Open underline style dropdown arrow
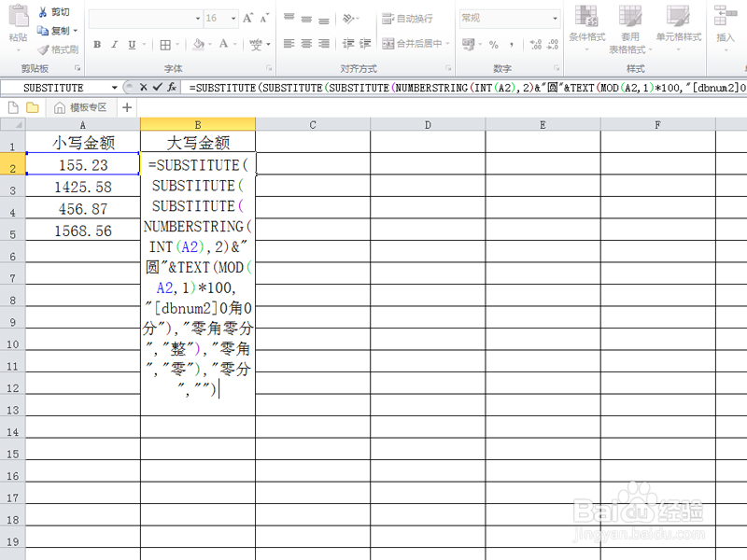This screenshot has width=747, height=560. point(144,44)
